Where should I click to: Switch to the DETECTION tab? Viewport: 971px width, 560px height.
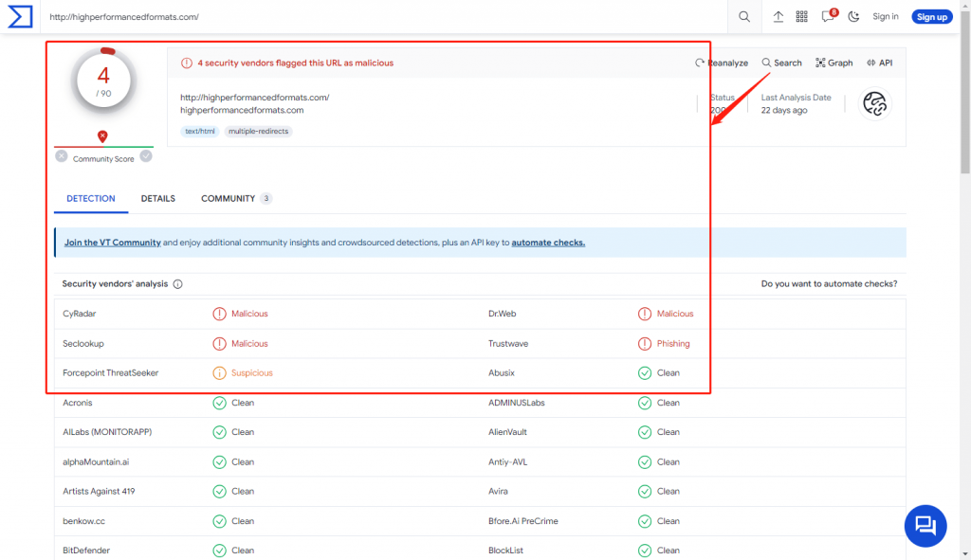click(90, 199)
